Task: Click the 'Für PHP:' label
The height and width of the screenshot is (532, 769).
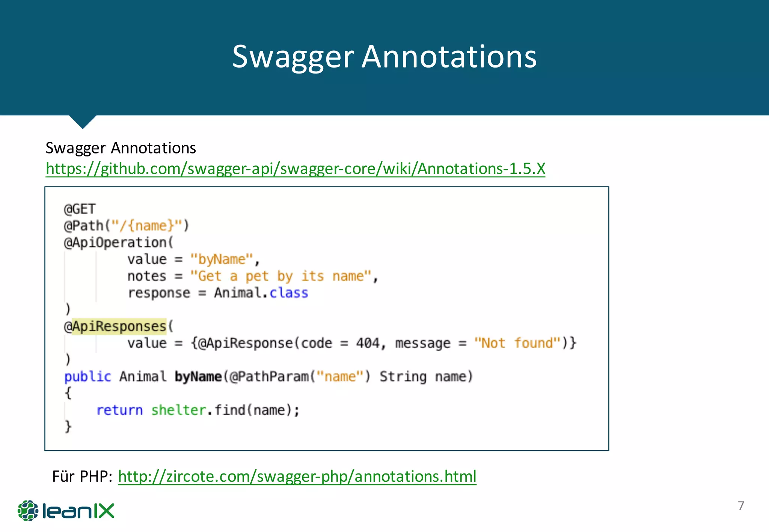Action: coord(82,476)
